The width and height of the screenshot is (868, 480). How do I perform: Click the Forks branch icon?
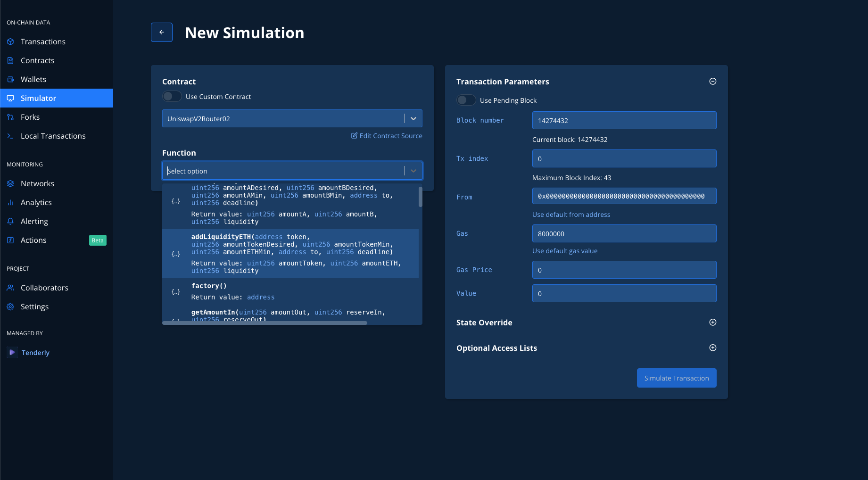(x=10, y=117)
